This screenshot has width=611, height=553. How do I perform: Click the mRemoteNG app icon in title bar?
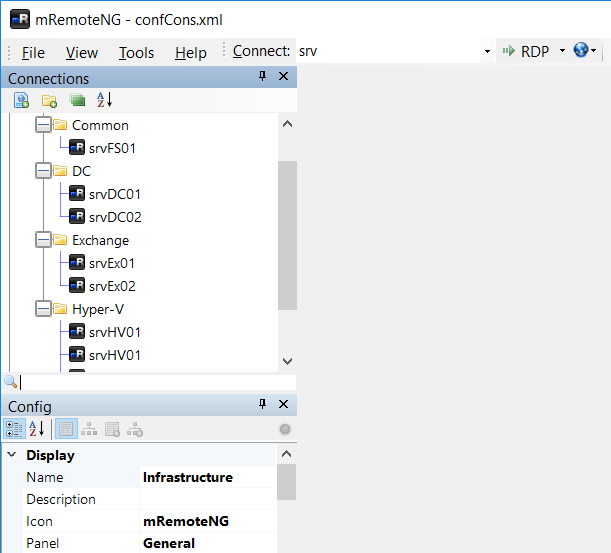[x=20, y=19]
